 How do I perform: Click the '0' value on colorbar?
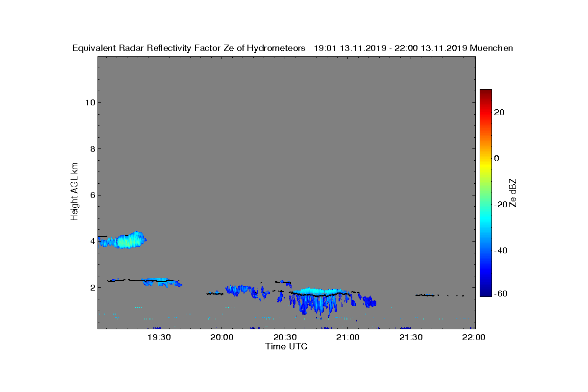click(x=497, y=158)
